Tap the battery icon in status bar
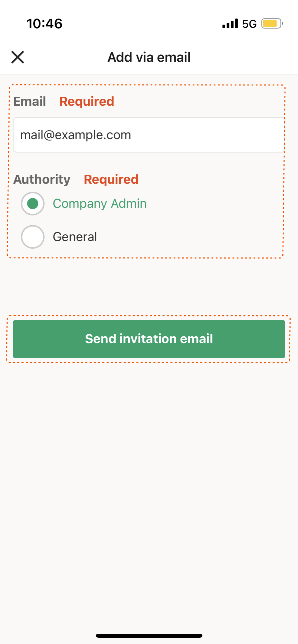 (x=272, y=24)
